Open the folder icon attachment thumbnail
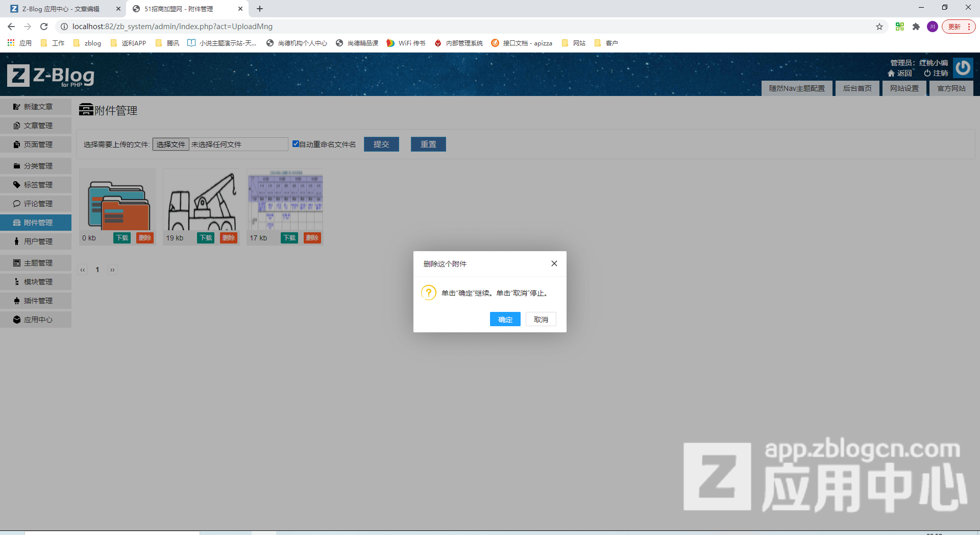 click(118, 200)
